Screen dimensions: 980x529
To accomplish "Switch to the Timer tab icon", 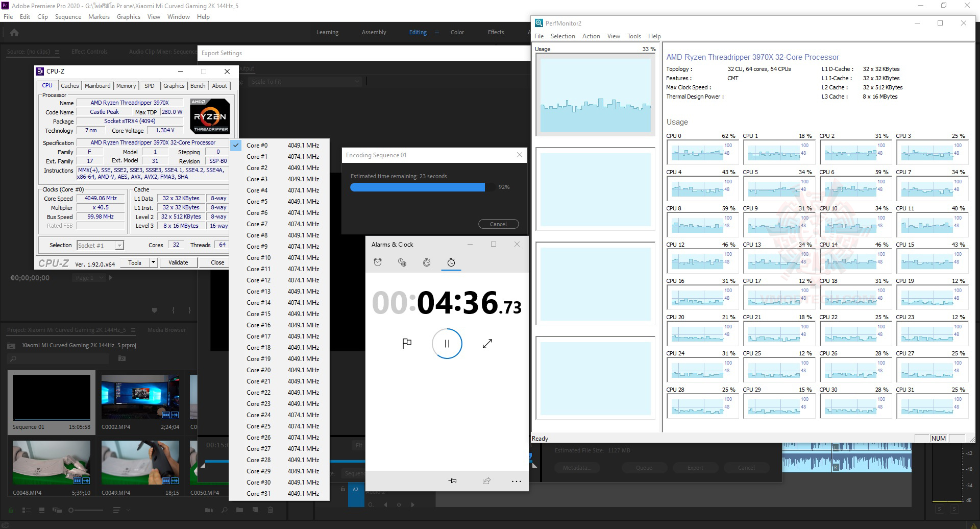I will (427, 262).
